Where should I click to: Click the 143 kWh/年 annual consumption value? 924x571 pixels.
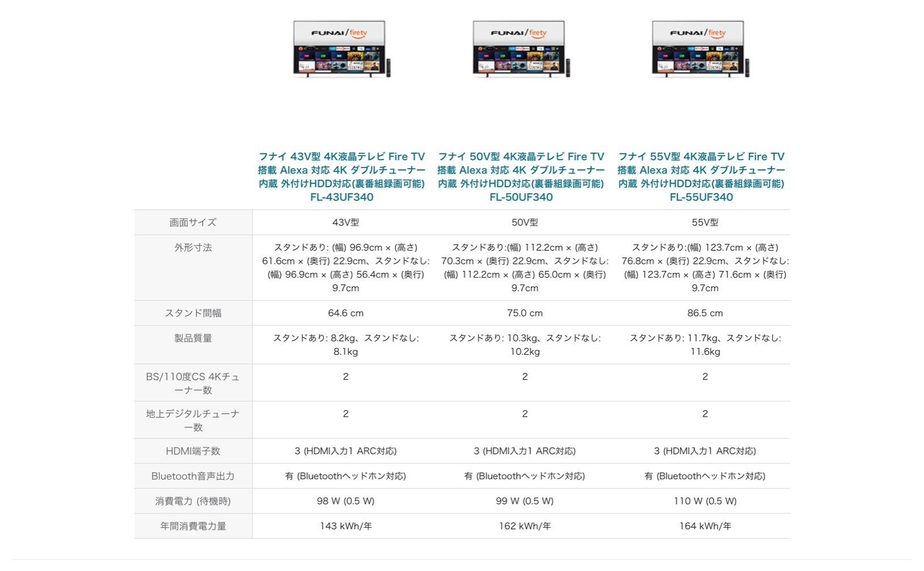tap(346, 526)
